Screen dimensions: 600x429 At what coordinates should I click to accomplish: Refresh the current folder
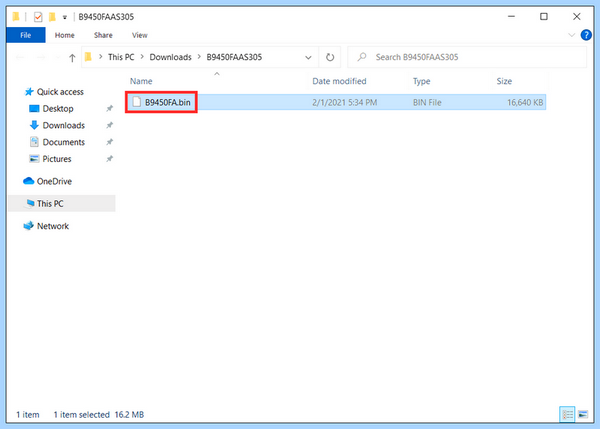[330, 57]
